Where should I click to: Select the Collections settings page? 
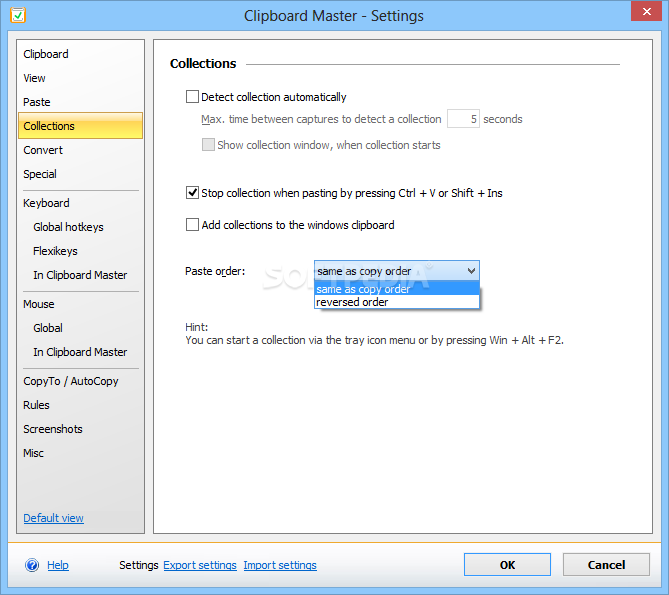pos(80,126)
